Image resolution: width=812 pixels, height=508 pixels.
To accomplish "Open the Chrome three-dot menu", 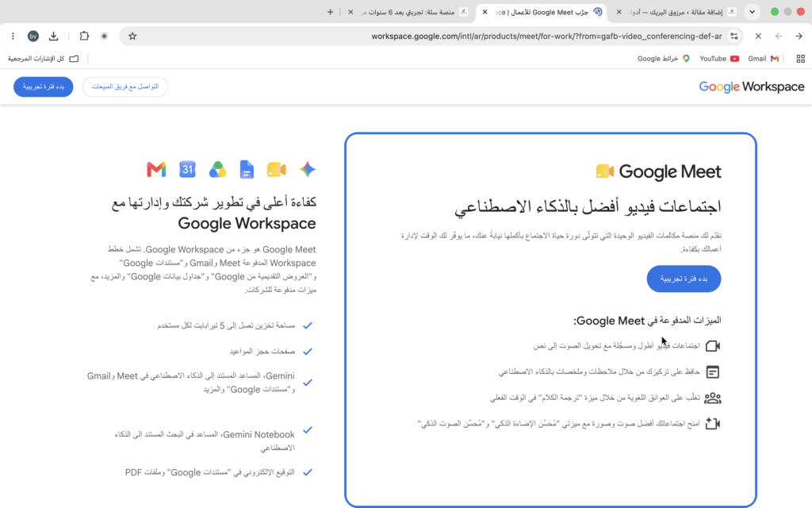I will (13, 37).
